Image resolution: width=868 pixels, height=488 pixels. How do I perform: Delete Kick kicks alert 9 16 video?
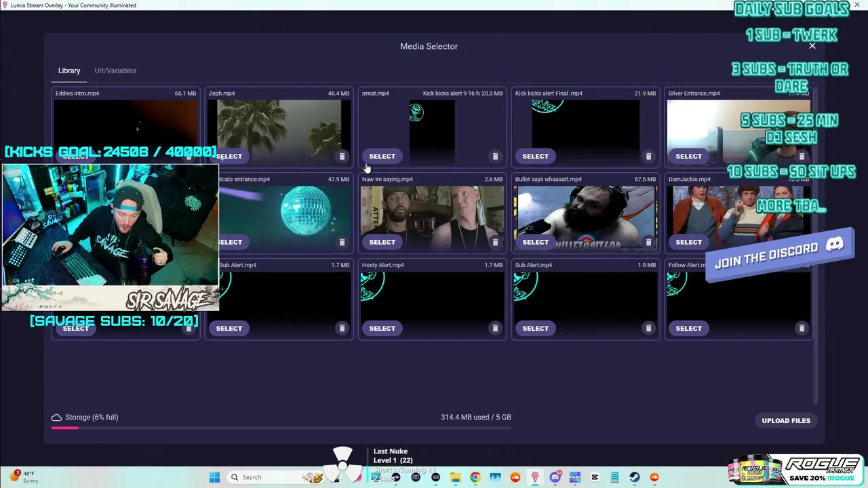click(x=495, y=157)
